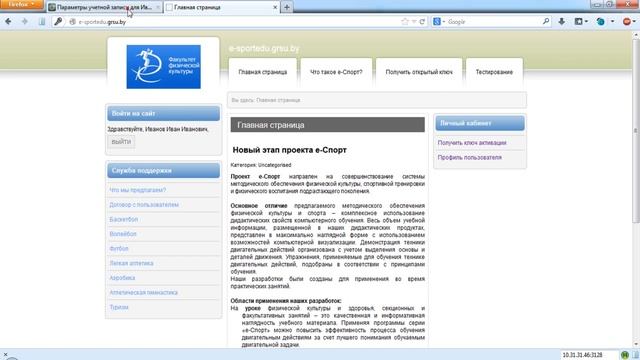This screenshot has height=360, width=640.
Task: Click the faculty logo image
Action: pos(163,67)
